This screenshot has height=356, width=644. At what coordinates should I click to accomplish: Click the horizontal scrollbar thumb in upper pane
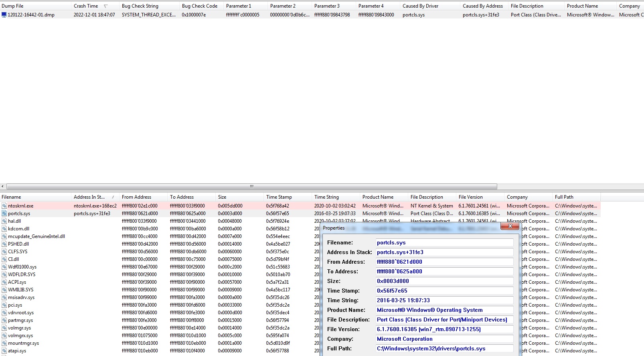pos(252,186)
